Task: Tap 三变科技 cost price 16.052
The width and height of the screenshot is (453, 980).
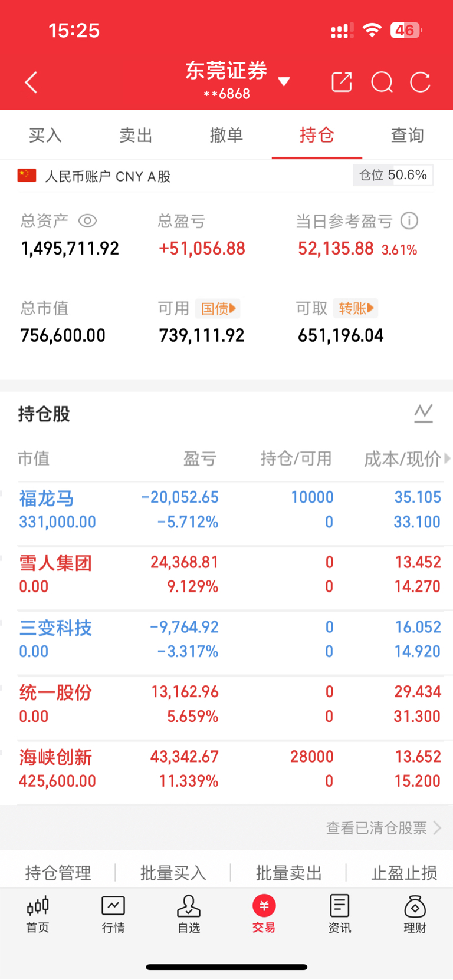Action: [x=418, y=627]
